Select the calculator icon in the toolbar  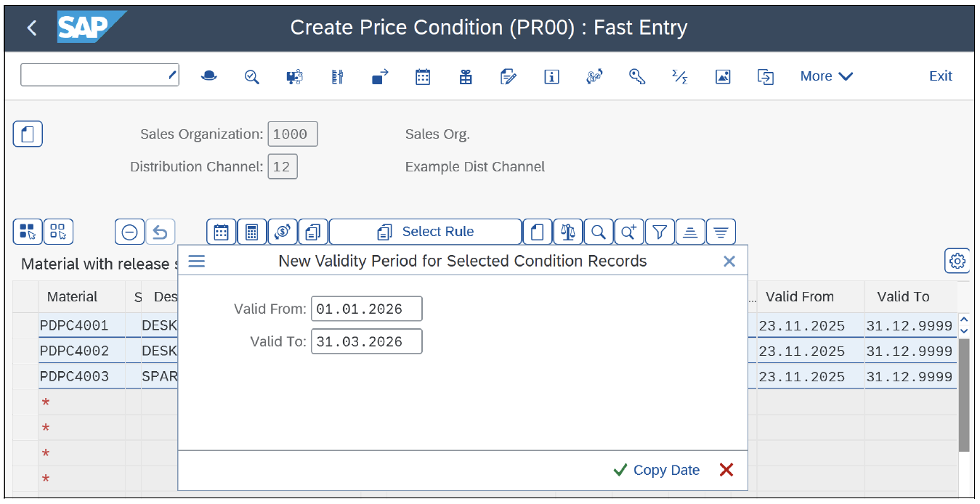[x=251, y=232]
